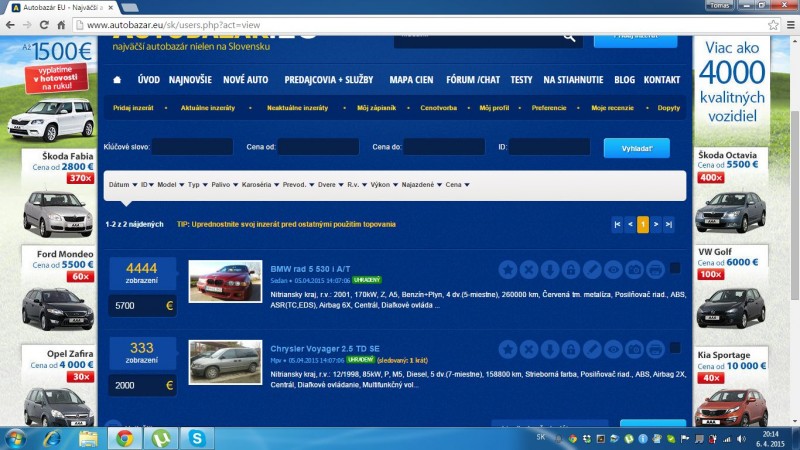Click the star icon on the BMW listing
The height and width of the screenshot is (450, 800).
508,269
